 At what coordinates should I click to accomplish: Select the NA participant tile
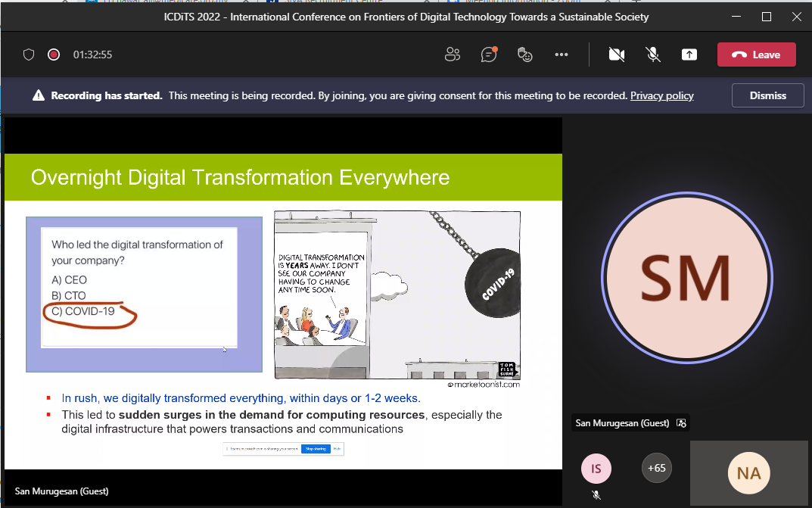pyautogui.click(x=749, y=472)
